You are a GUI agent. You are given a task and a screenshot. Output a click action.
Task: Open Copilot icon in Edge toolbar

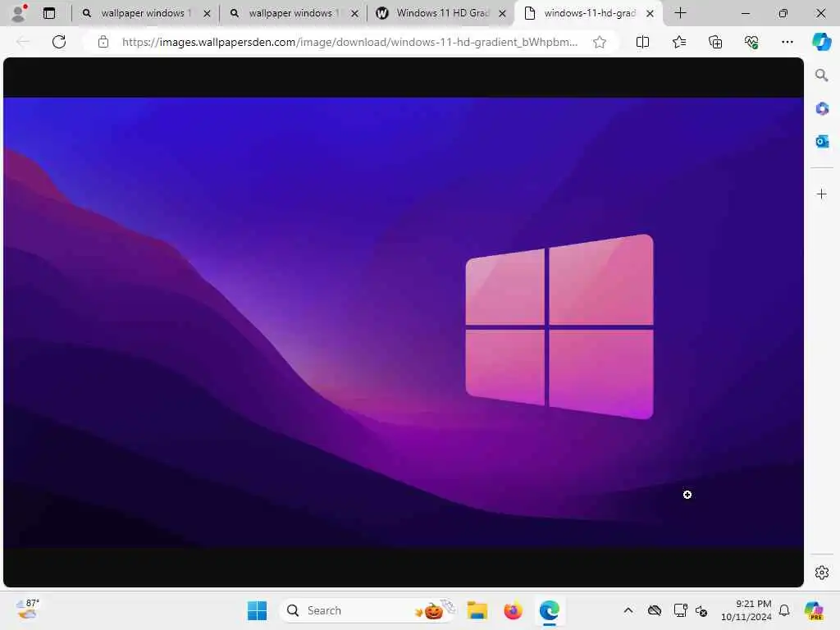821,42
